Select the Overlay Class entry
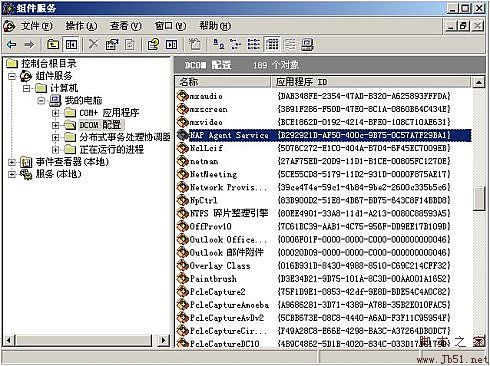The width and height of the screenshot is (490, 366). coord(220,266)
